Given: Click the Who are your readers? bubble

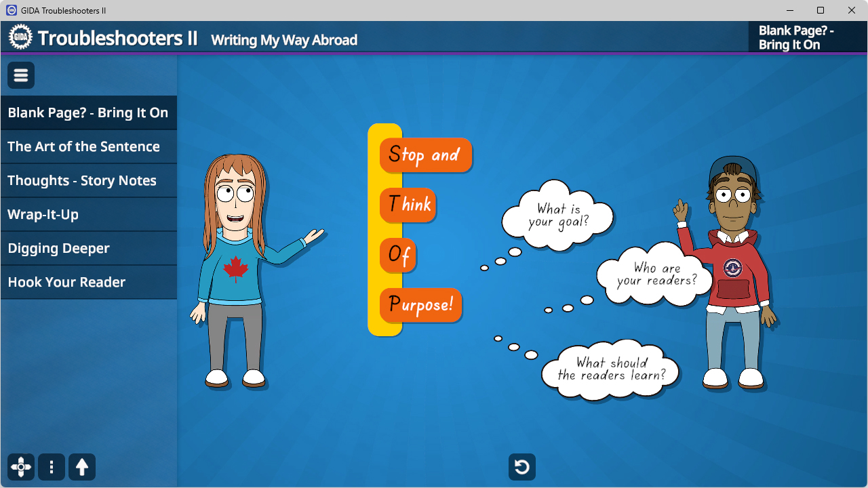Looking at the screenshot, I should click(656, 274).
